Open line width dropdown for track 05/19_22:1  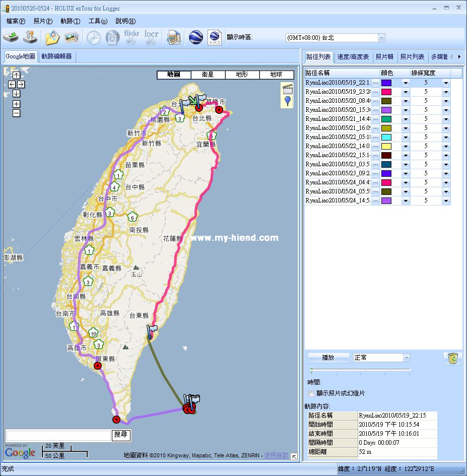[x=446, y=83]
